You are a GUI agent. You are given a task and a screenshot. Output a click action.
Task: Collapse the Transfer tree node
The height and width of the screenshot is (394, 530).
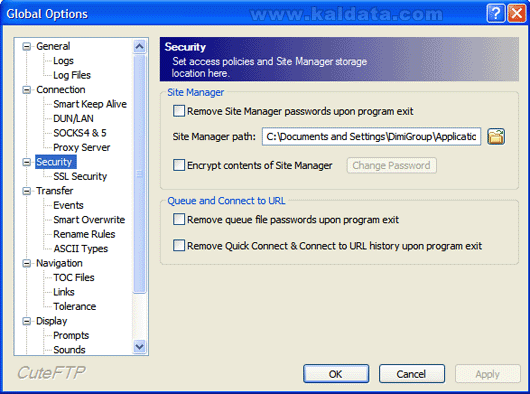point(26,191)
